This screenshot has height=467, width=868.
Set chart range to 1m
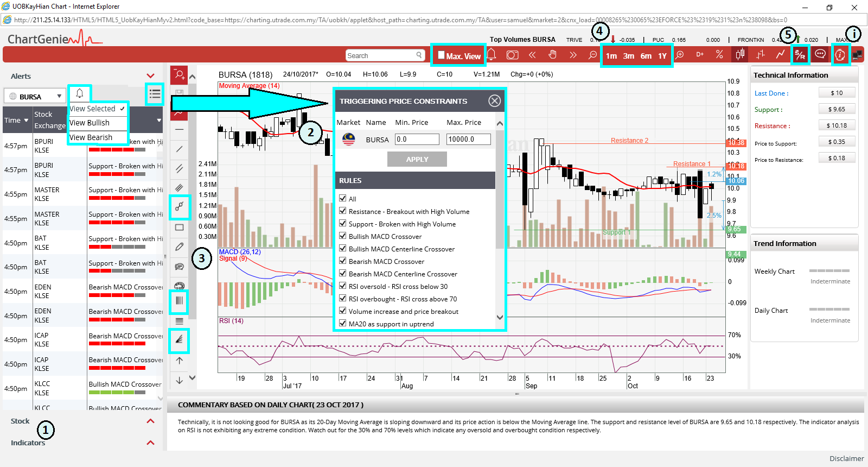pyautogui.click(x=611, y=56)
